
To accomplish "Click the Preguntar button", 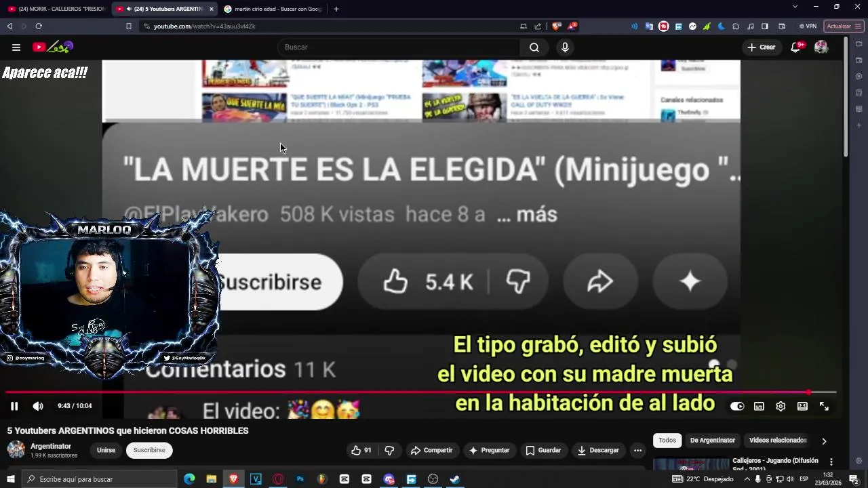I will coord(489,450).
